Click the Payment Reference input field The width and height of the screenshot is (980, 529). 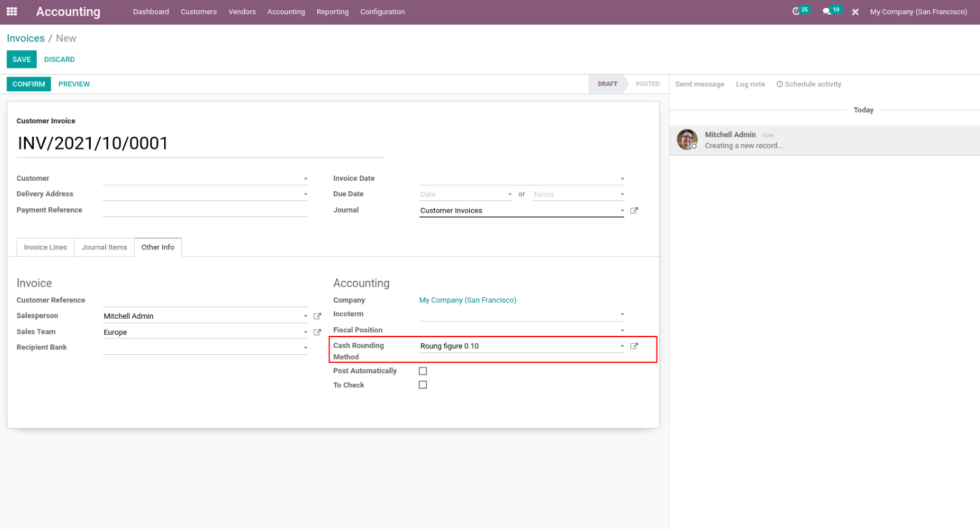click(205, 210)
